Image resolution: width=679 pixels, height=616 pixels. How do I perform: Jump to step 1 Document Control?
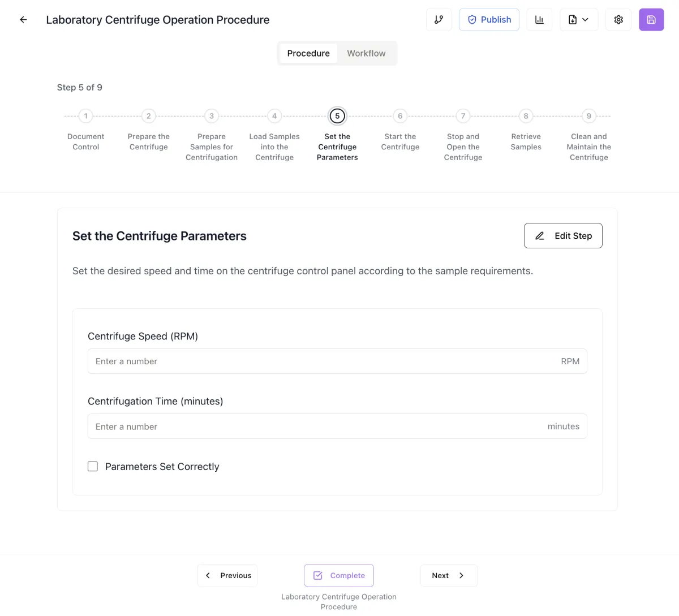point(86,116)
